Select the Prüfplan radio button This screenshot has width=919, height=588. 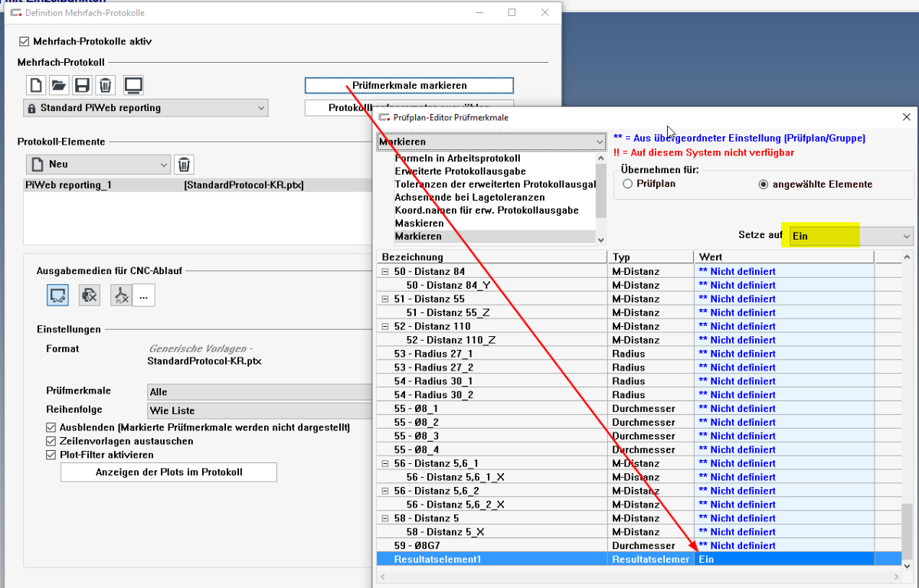click(x=629, y=185)
